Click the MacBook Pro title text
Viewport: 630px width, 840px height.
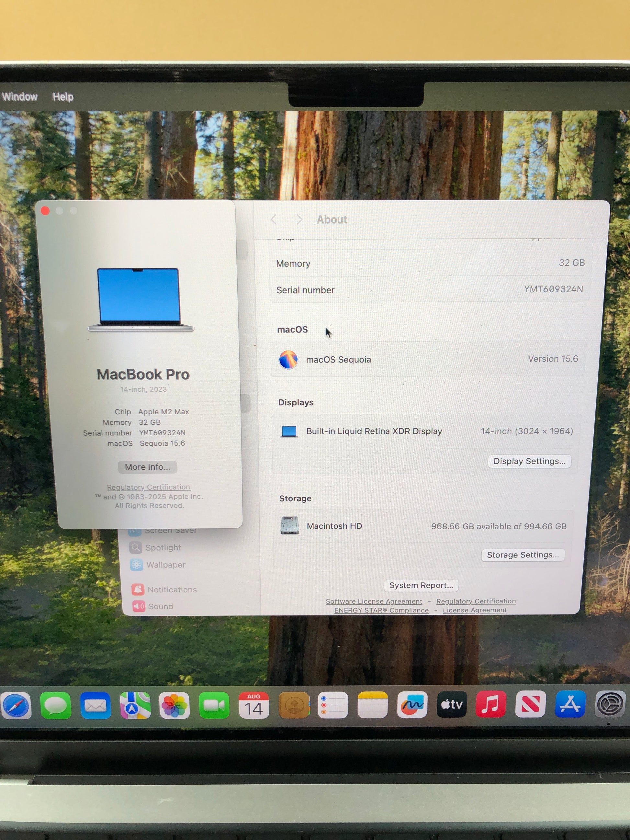(143, 375)
